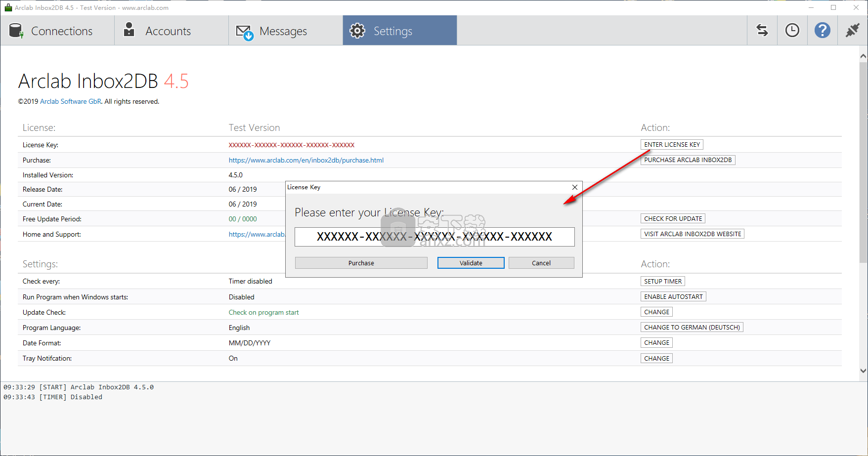The width and height of the screenshot is (868, 456).
Task: Click PURCHASE ARCLAB INBOX2DB button
Action: click(x=688, y=160)
